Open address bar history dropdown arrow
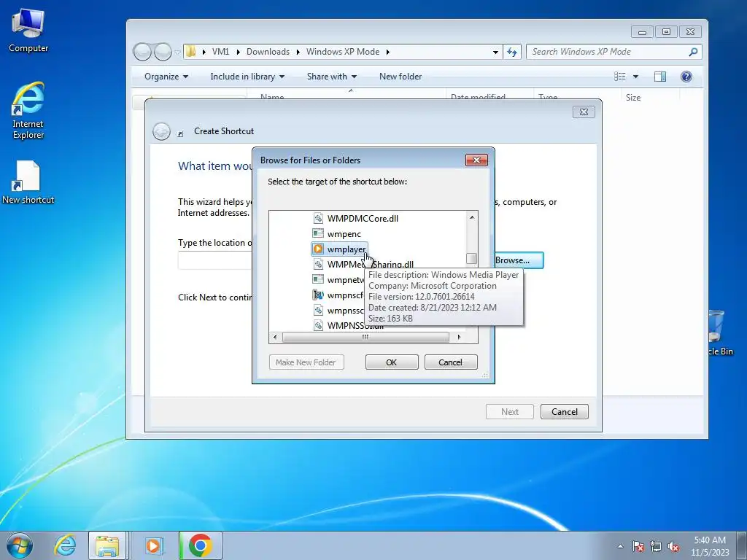747x560 pixels. click(495, 52)
